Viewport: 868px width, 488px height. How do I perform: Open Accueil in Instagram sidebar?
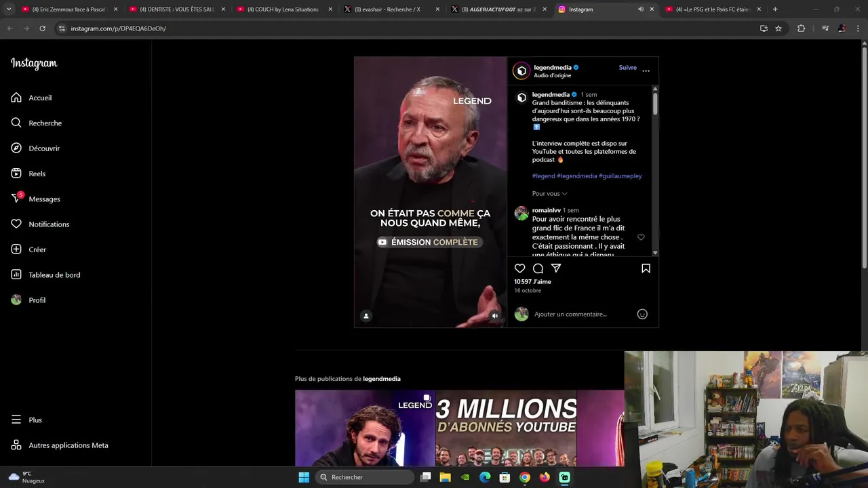(x=31, y=98)
